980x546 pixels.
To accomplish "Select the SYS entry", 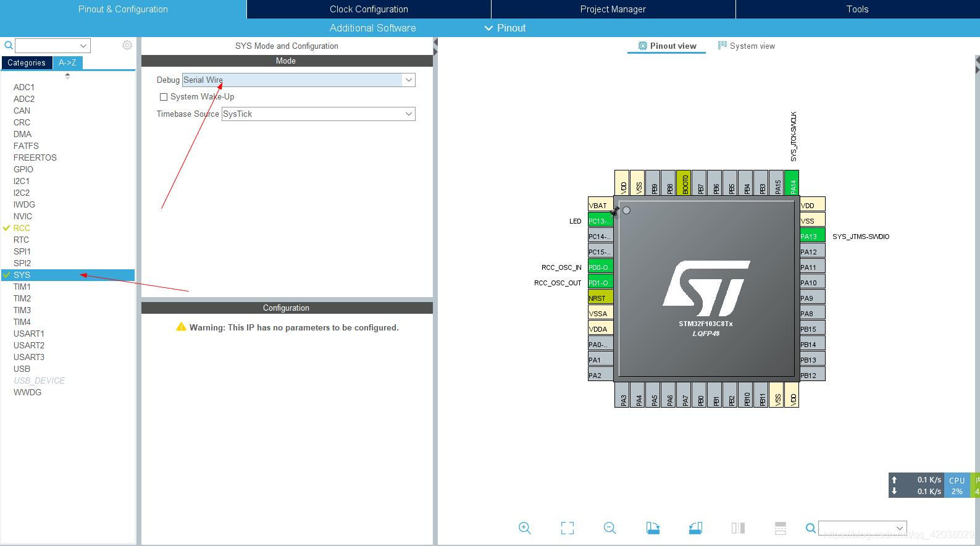I will (x=68, y=275).
